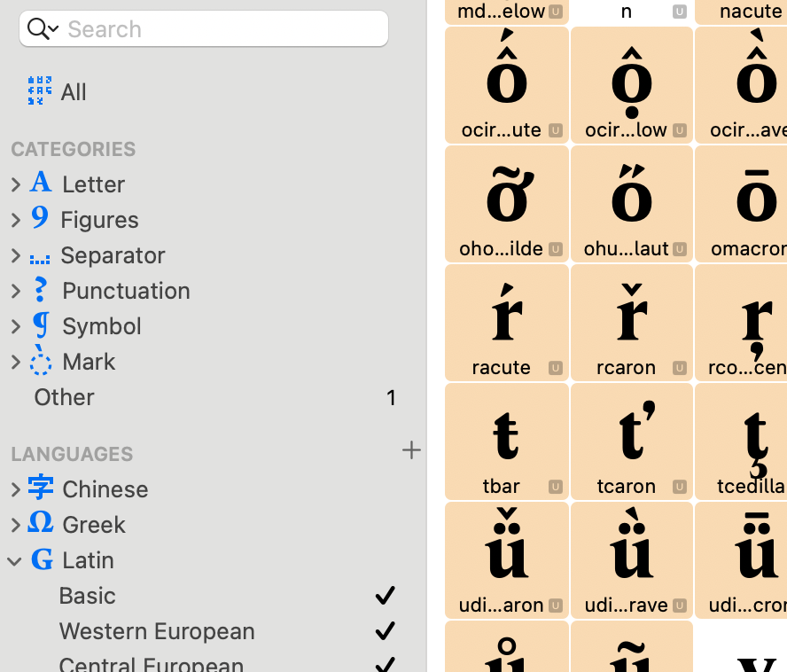Screen dimensions: 787x672
Task: Select the Other category item
Action: click(x=64, y=397)
